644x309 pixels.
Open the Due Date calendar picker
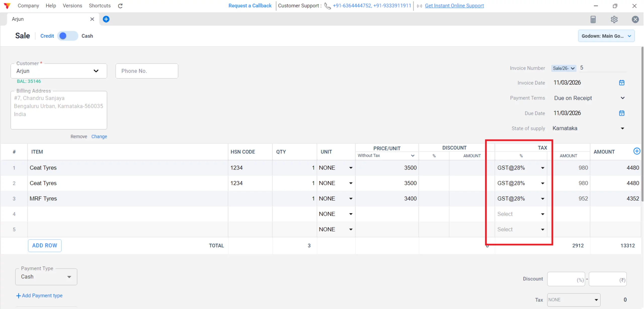[x=622, y=113]
